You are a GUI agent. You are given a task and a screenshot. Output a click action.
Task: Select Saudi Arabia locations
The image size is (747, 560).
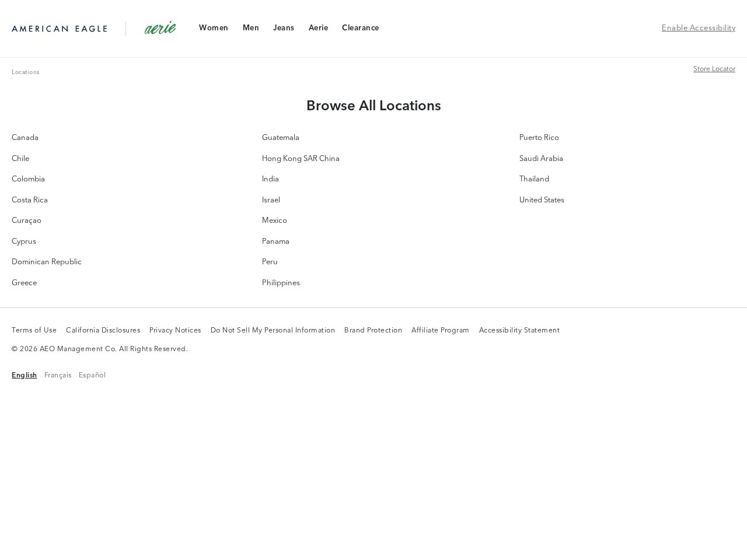(541, 159)
